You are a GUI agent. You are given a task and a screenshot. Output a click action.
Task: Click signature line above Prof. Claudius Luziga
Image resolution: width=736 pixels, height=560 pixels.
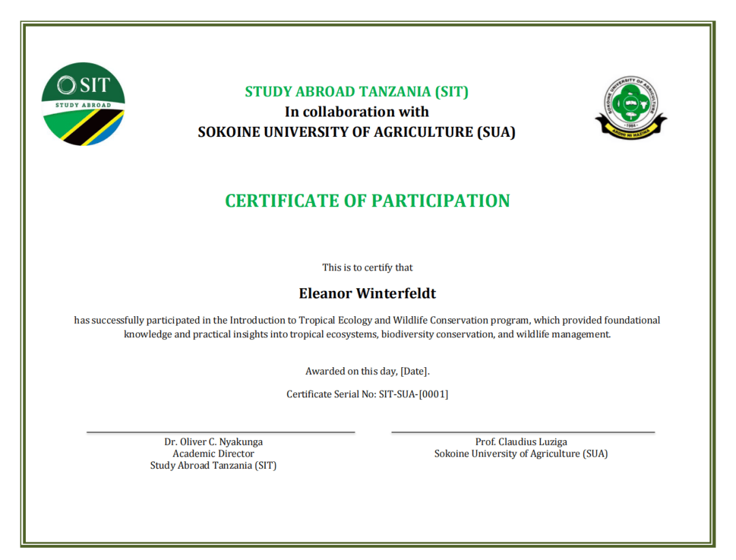click(523, 432)
